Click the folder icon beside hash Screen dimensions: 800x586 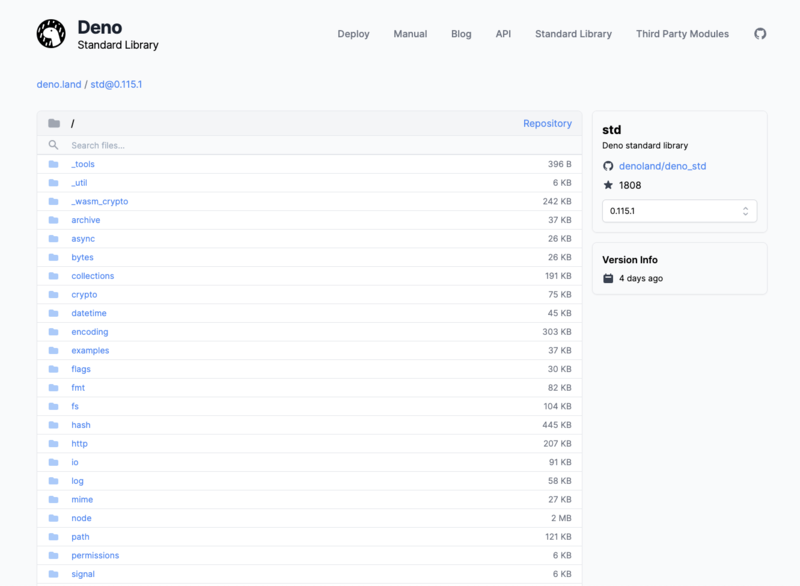pyautogui.click(x=54, y=425)
